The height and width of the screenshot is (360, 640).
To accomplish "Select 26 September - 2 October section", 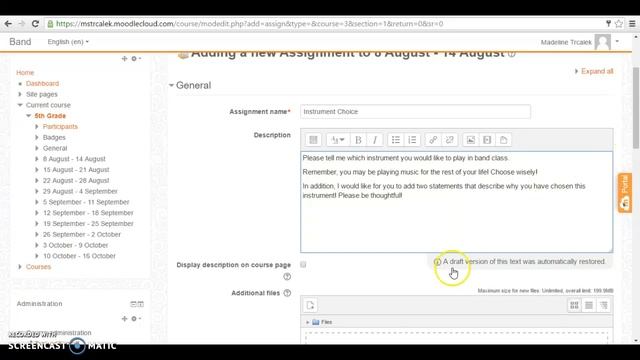I will (82, 234).
